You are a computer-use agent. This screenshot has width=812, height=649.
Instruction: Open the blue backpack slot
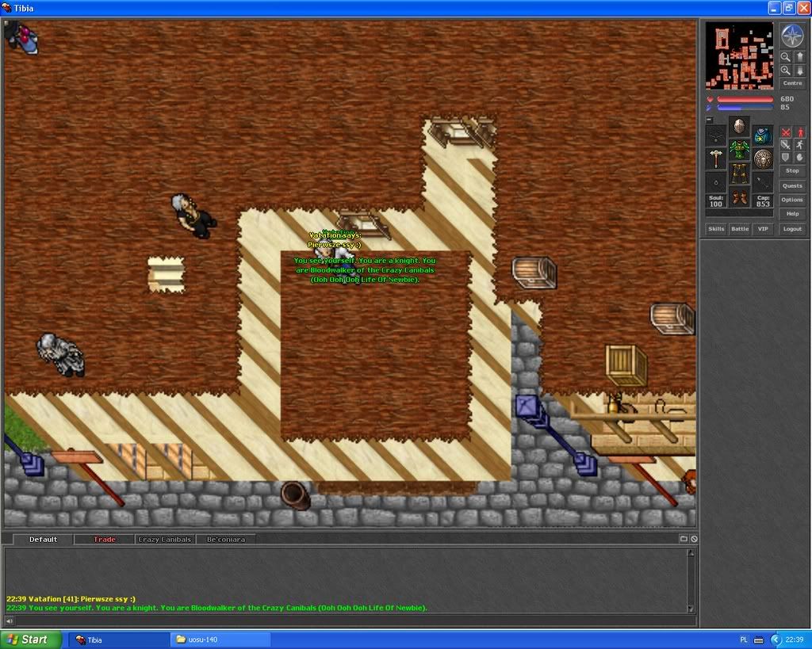pos(762,136)
